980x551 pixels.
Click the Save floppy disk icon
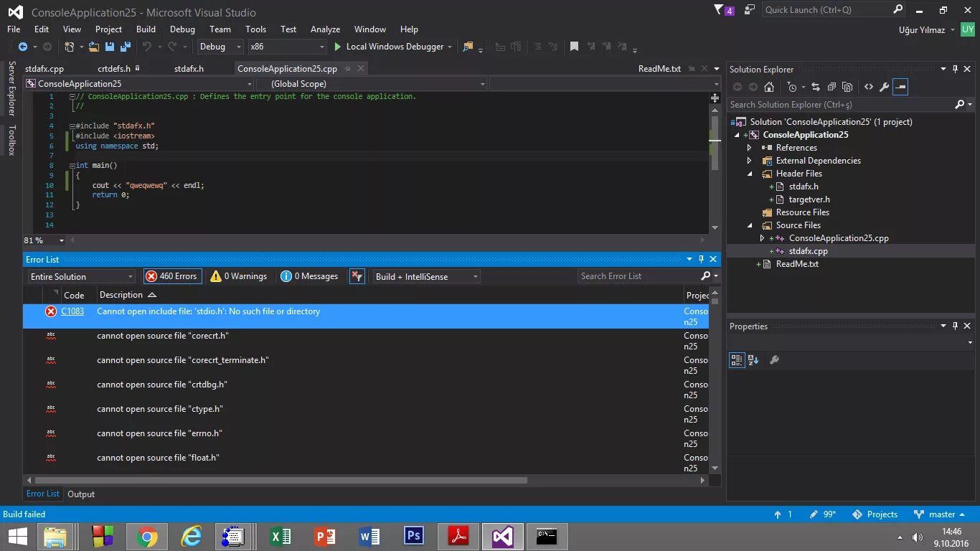tap(110, 47)
